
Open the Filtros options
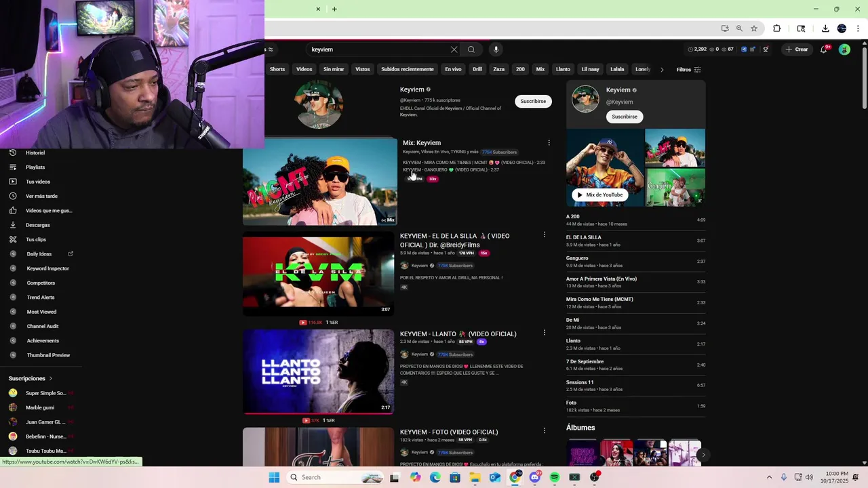pos(688,70)
